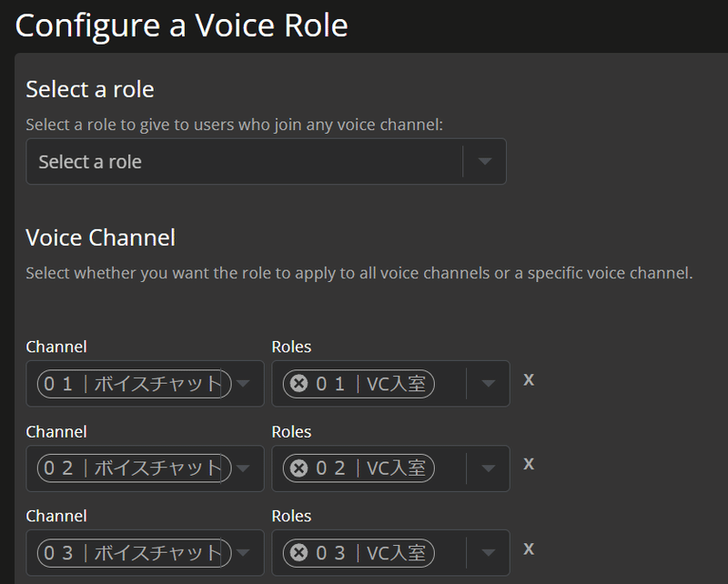728x584 pixels.
Task: Select the 03 | ボイスチャット channel chip
Action: click(134, 553)
